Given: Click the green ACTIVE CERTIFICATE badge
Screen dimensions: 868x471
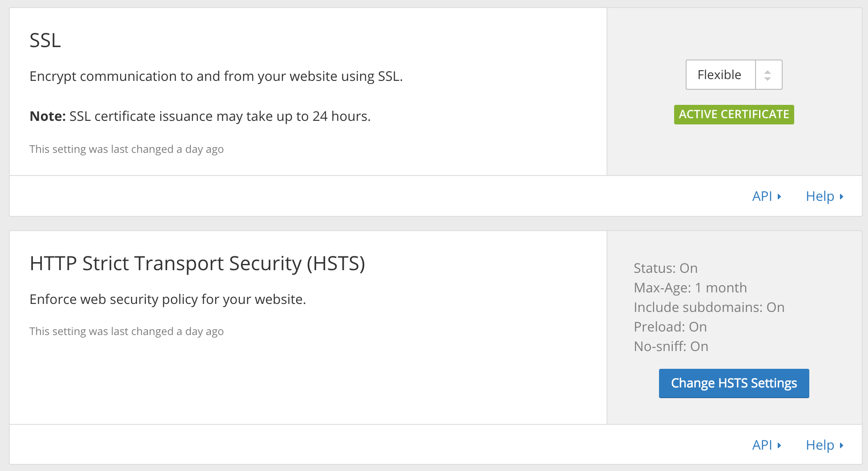Looking at the screenshot, I should (734, 115).
